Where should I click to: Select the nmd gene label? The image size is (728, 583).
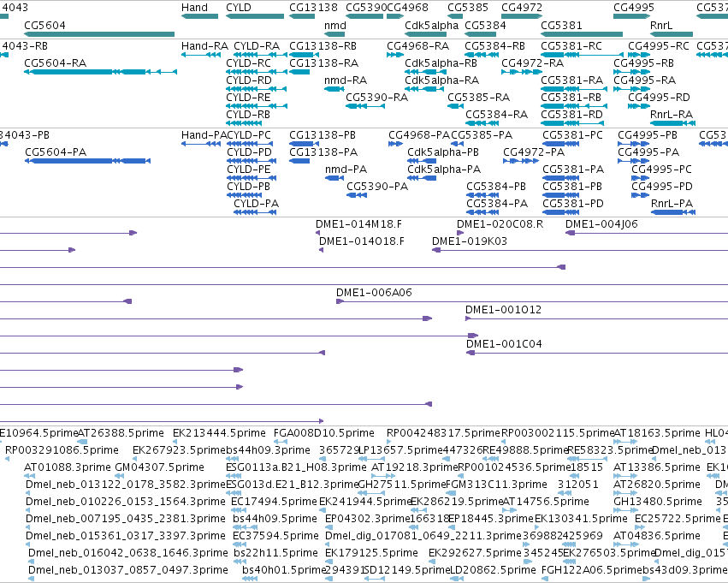pos(335,25)
